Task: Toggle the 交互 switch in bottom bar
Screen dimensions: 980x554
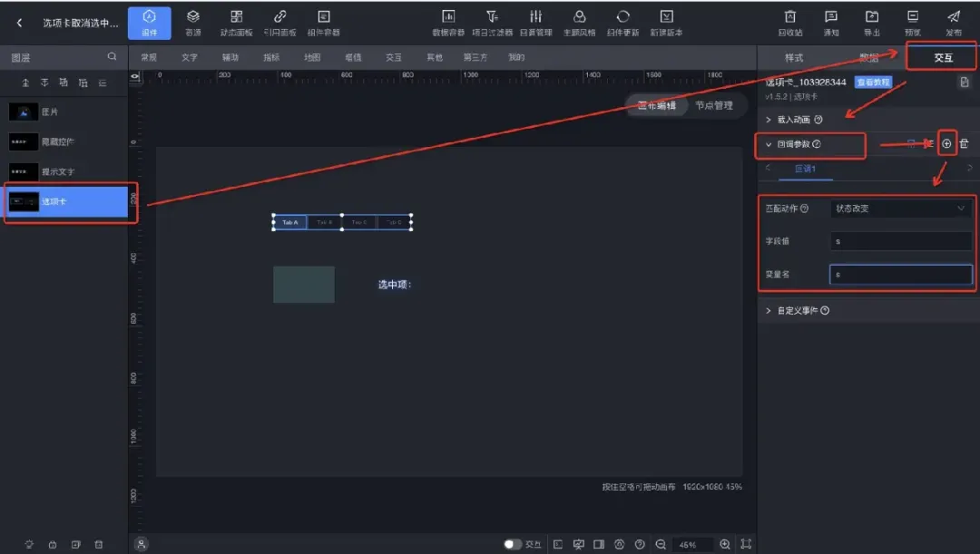Action: pos(513,544)
